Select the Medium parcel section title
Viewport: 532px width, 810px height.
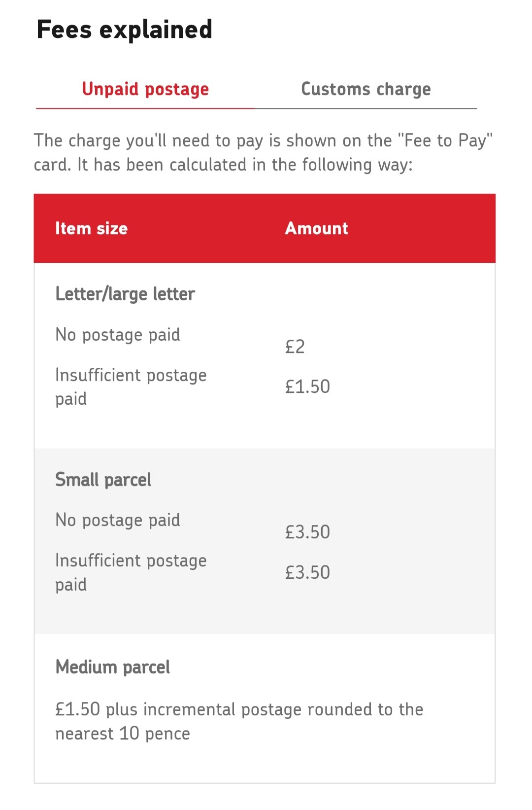[113, 667]
